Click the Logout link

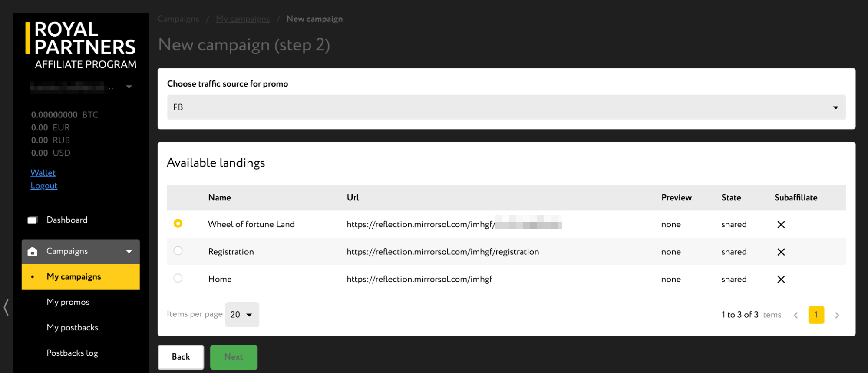[x=44, y=186]
